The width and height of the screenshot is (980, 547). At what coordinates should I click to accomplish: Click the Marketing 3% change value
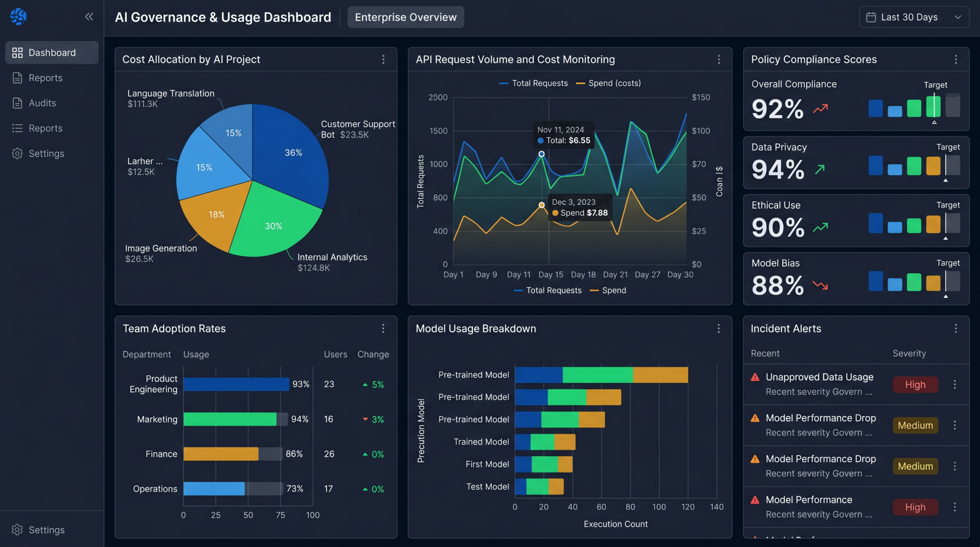(373, 420)
